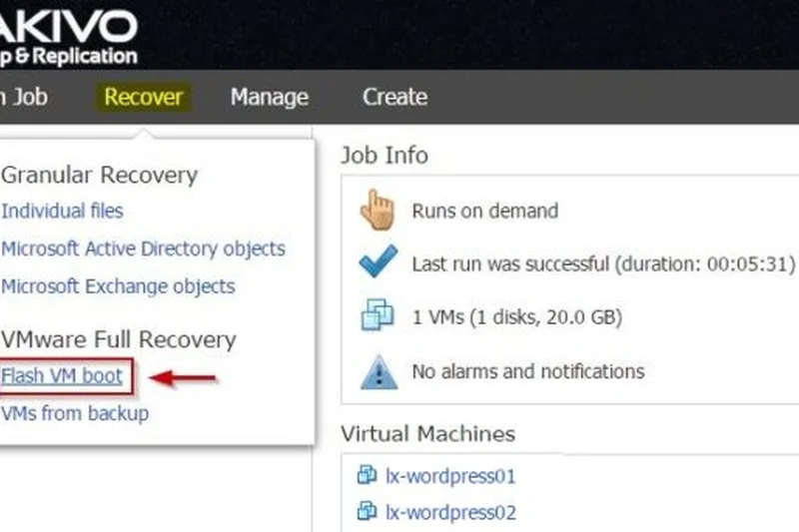Click the 'Job Info' heading

click(385, 156)
